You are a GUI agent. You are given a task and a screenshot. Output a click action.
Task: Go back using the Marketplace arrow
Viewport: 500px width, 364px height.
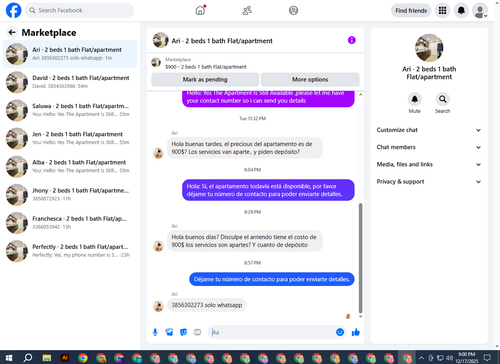(x=12, y=32)
